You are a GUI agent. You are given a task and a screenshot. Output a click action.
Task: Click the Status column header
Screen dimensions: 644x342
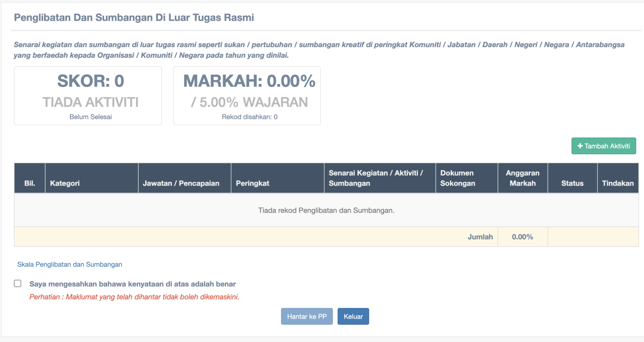572,183
